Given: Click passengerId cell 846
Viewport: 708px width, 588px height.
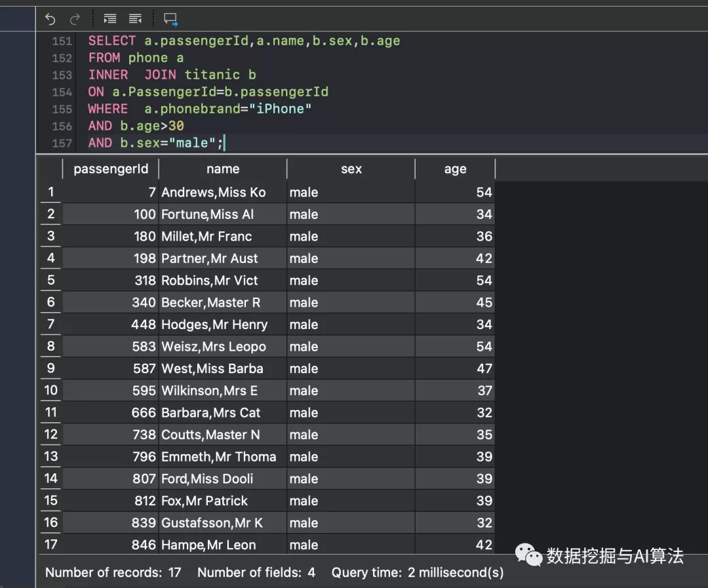Looking at the screenshot, I should [111, 545].
